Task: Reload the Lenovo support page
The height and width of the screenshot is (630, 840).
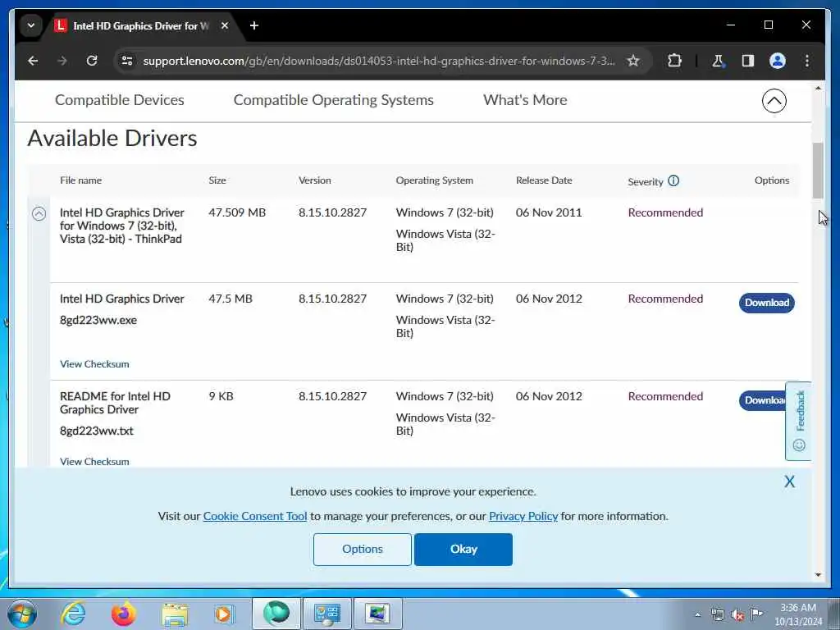Action: (92, 61)
